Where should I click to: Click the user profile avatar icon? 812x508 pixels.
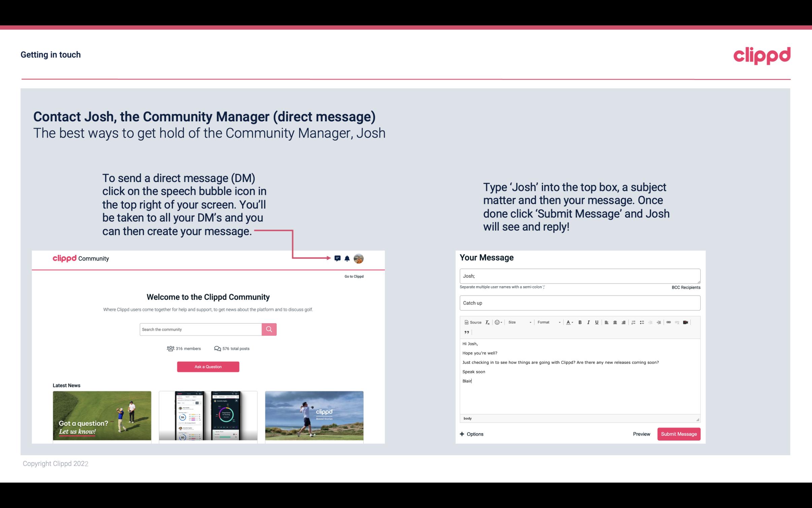(359, 259)
